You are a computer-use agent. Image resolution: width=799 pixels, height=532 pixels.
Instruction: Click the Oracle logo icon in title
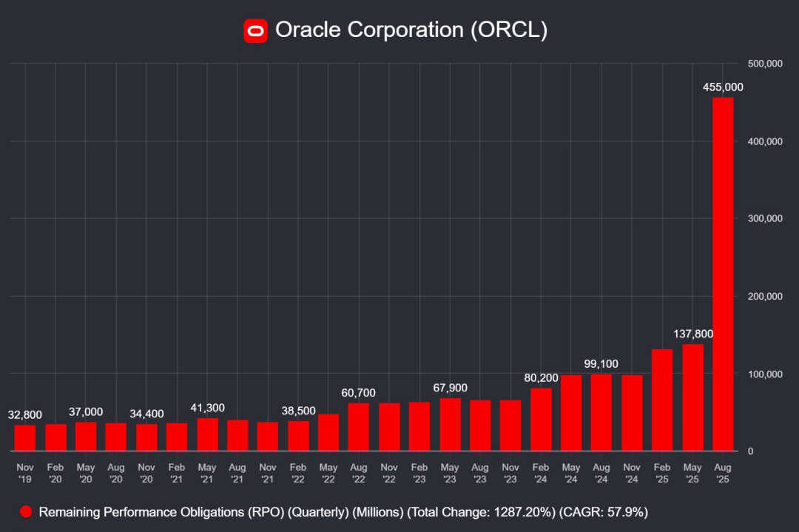tap(255, 30)
